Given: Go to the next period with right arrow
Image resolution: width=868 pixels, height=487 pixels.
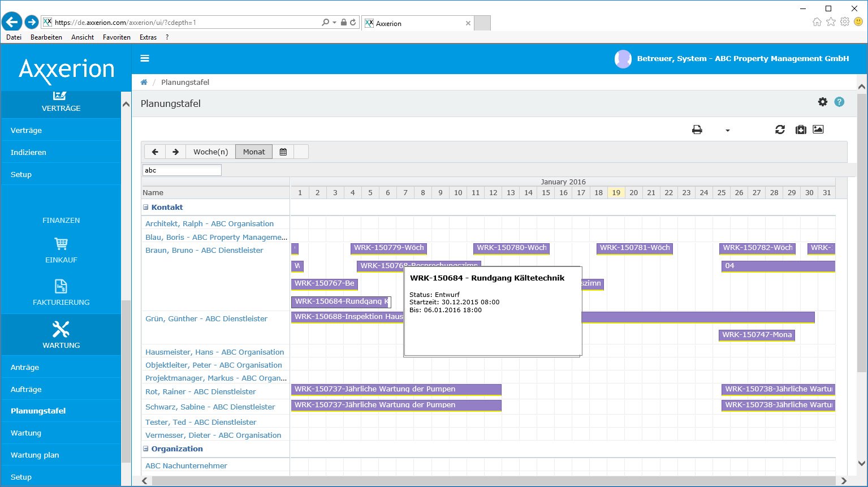Looking at the screenshot, I should pos(175,152).
